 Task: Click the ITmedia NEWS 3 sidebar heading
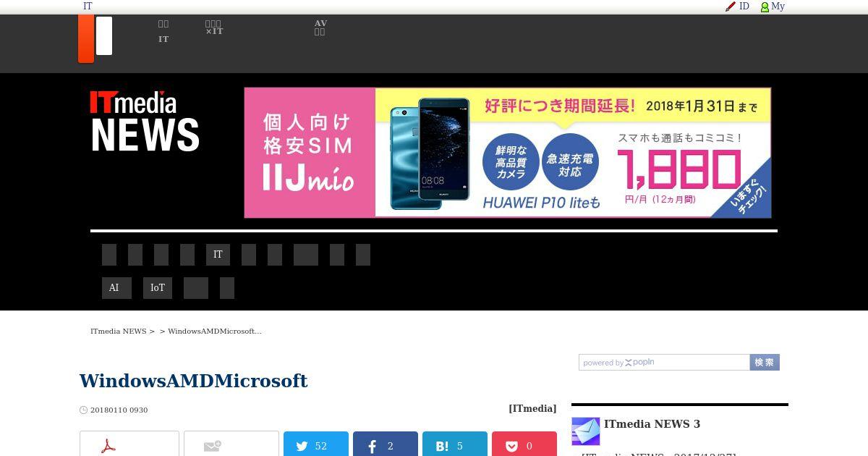[x=652, y=424]
